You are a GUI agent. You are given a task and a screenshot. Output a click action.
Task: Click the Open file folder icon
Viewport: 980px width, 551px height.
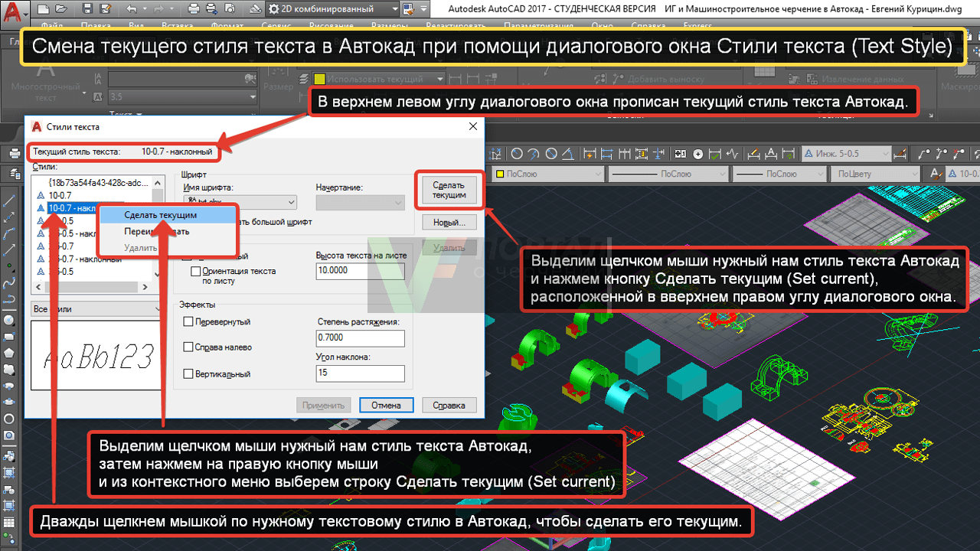click(x=60, y=9)
